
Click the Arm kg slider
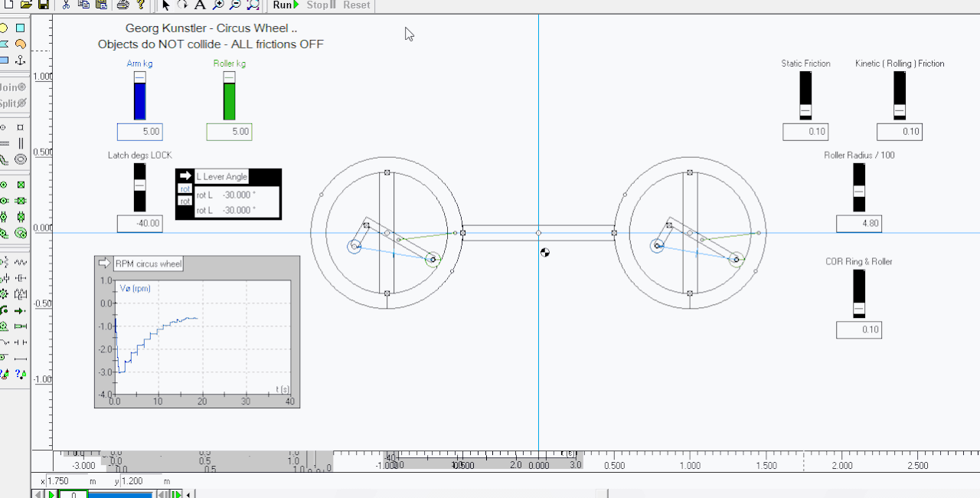click(x=139, y=96)
